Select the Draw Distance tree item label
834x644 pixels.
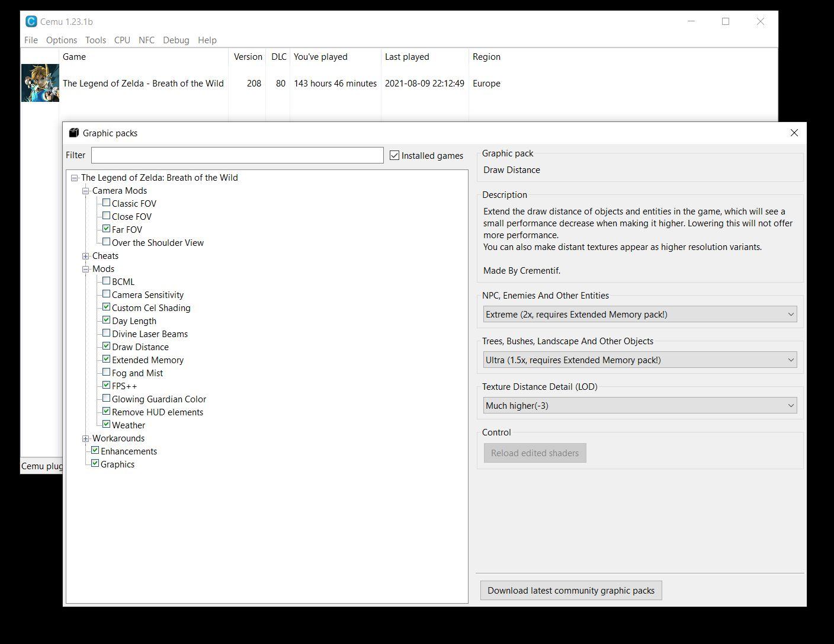140,347
